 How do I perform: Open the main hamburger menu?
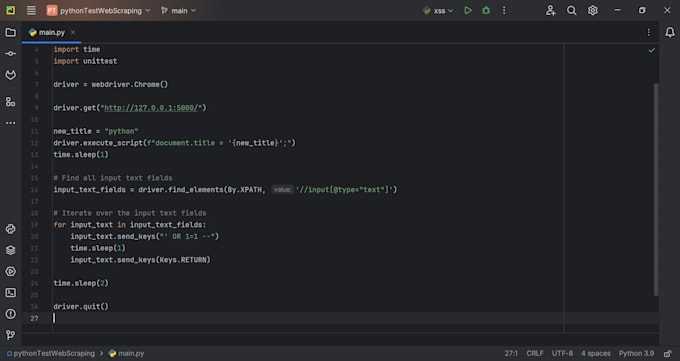pyautogui.click(x=31, y=10)
